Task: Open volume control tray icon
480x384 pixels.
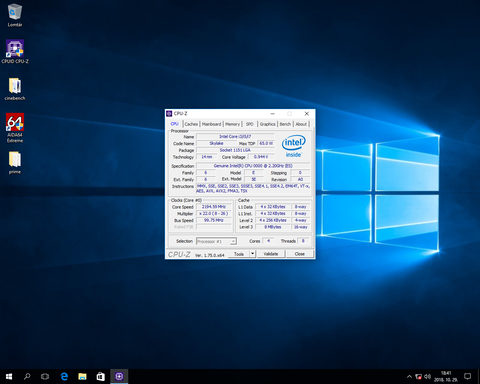Action: (427, 377)
